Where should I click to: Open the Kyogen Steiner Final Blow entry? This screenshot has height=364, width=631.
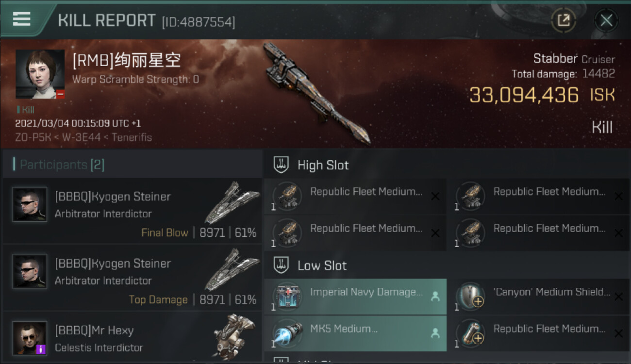pyautogui.click(x=132, y=211)
